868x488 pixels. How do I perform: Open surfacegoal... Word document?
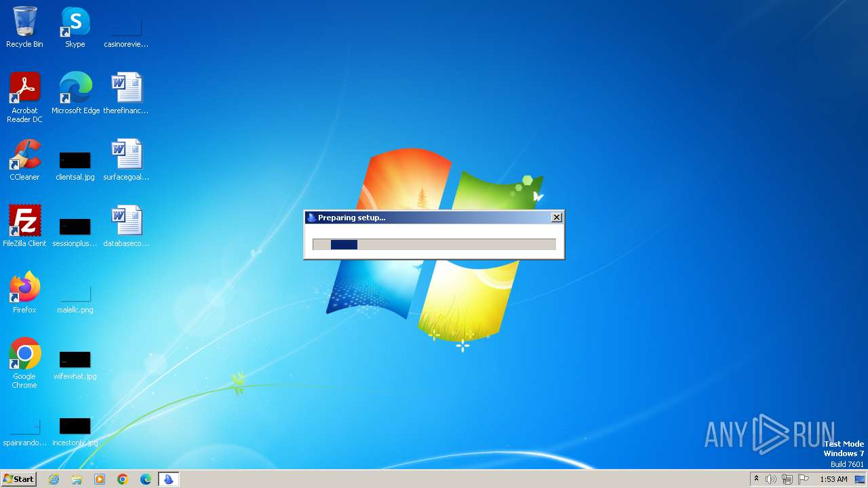coord(126,160)
